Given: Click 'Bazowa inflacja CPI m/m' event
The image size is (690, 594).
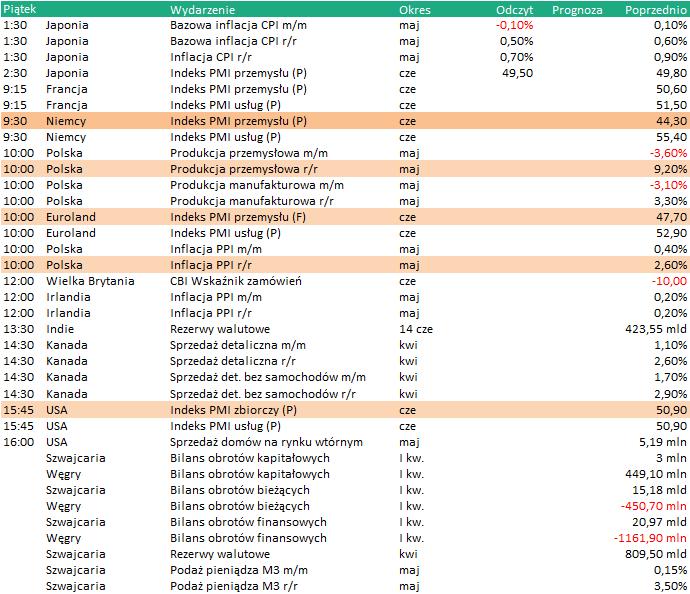Looking at the screenshot, I should point(238,25).
